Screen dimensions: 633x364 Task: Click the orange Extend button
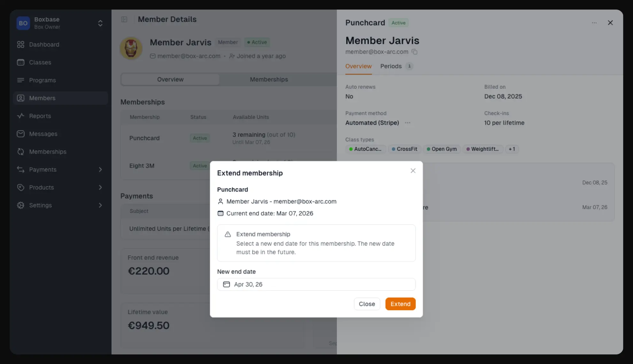coord(400,304)
